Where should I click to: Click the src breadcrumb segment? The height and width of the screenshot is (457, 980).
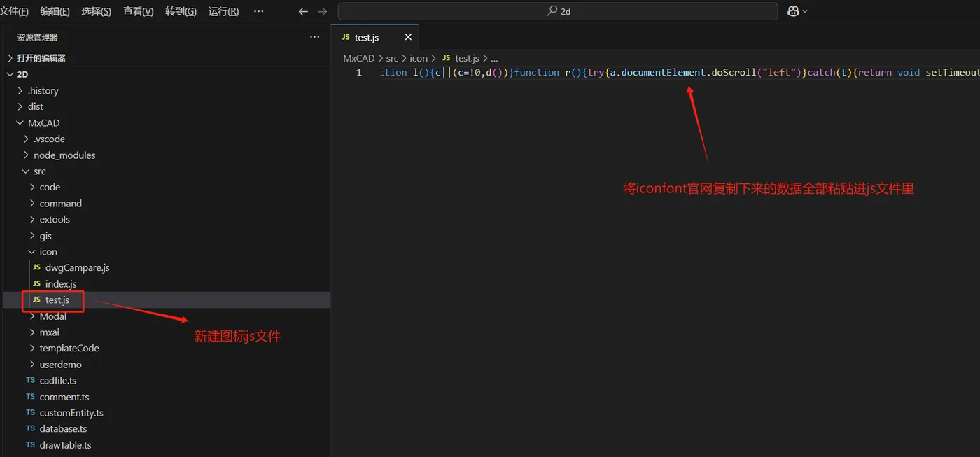point(392,58)
